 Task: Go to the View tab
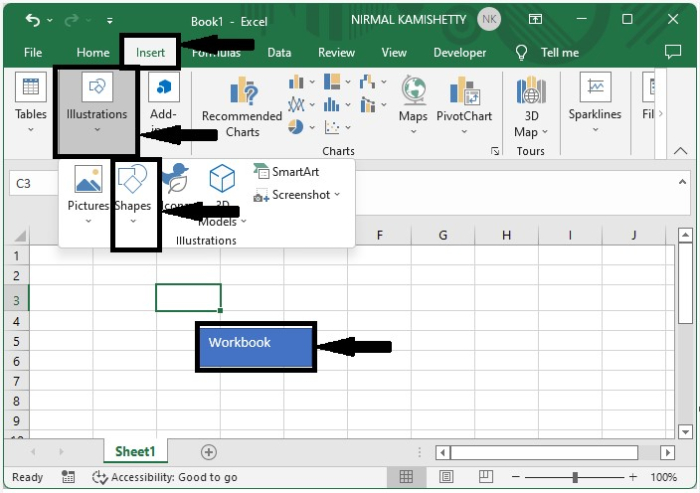pos(394,53)
